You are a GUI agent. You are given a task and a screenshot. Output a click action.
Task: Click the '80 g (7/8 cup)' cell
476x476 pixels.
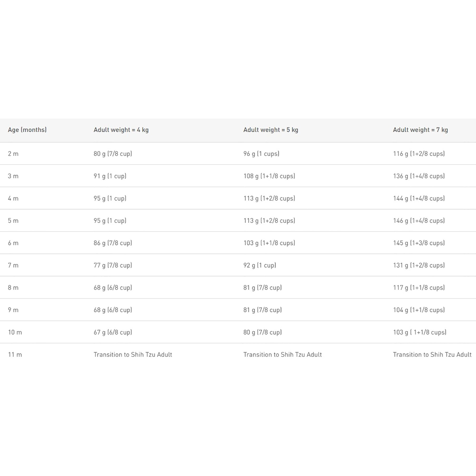[x=113, y=154]
